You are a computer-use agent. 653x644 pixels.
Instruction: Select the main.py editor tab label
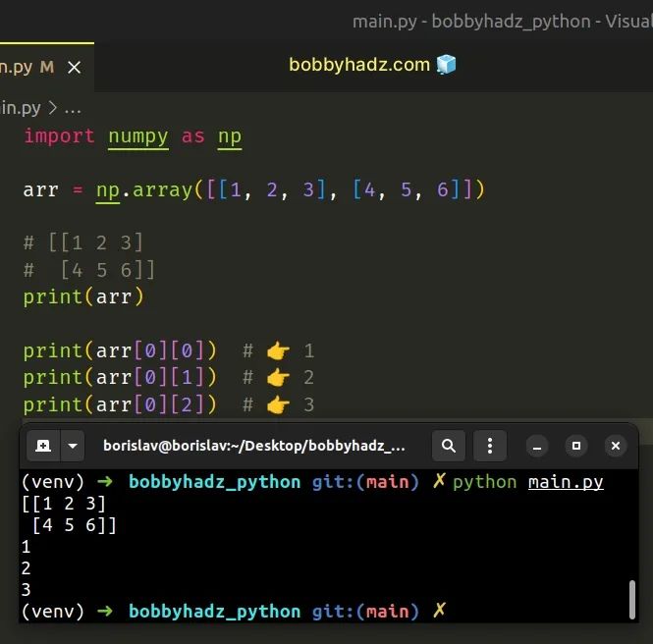point(16,68)
